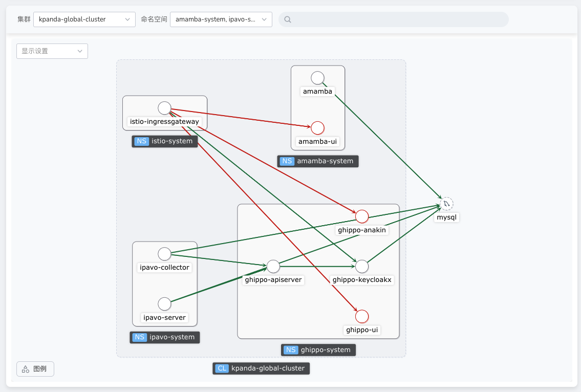Click the ghippo-keycloakx node circle
581x392 pixels.
[x=362, y=266]
